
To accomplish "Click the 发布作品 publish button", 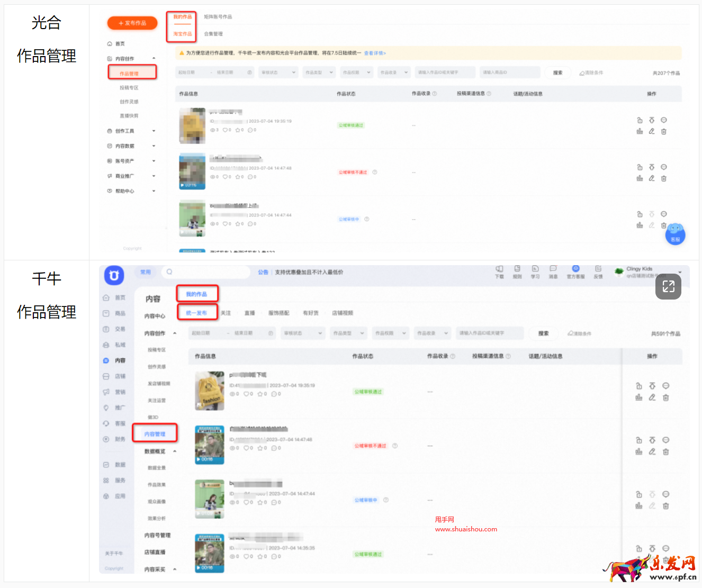I will (x=132, y=23).
